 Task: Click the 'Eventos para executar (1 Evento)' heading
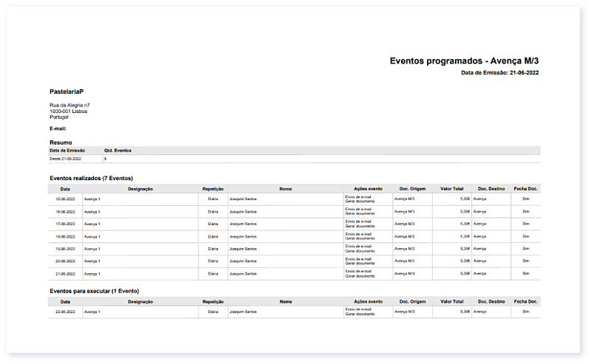(x=94, y=291)
